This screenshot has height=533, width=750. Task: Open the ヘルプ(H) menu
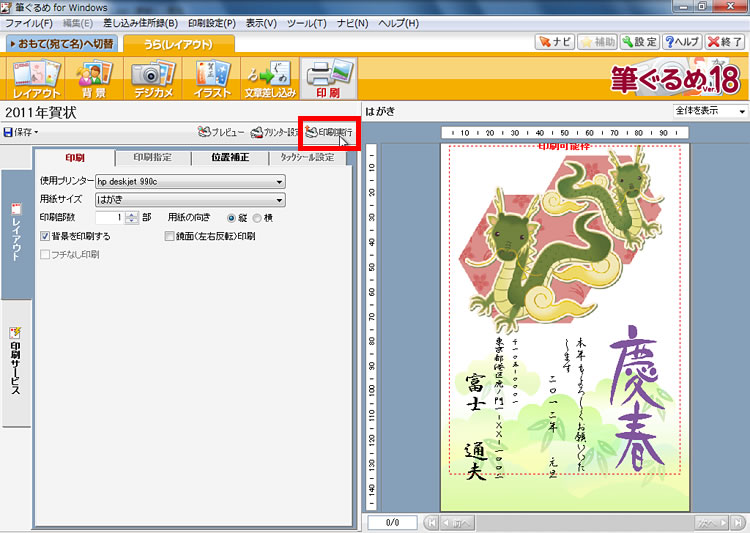pyautogui.click(x=398, y=23)
